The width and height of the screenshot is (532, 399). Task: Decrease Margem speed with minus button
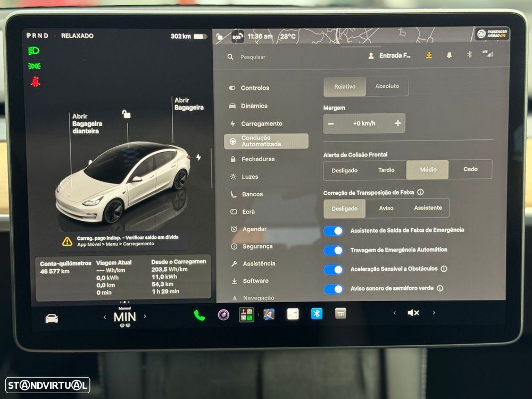331,123
